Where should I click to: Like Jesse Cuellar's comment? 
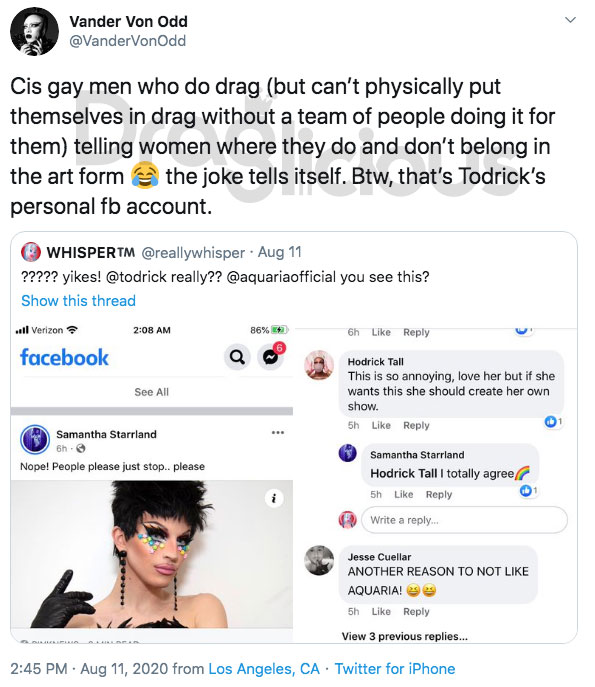coord(381,611)
